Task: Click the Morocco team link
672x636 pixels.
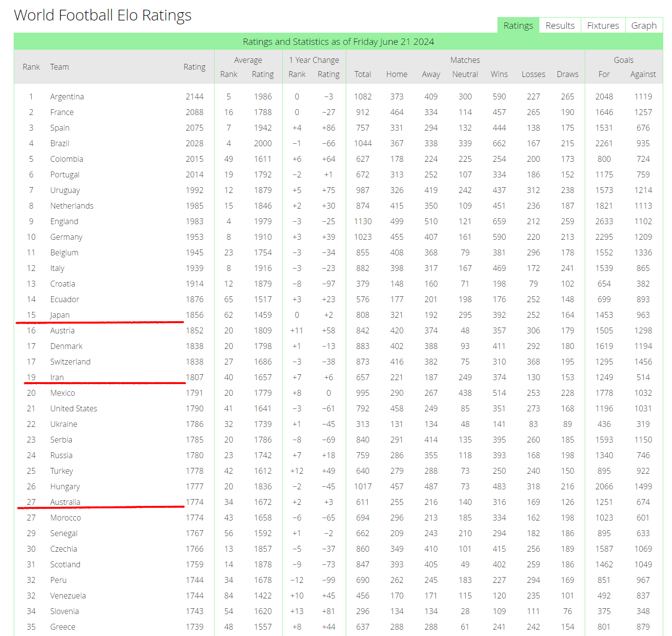Action: click(65, 518)
